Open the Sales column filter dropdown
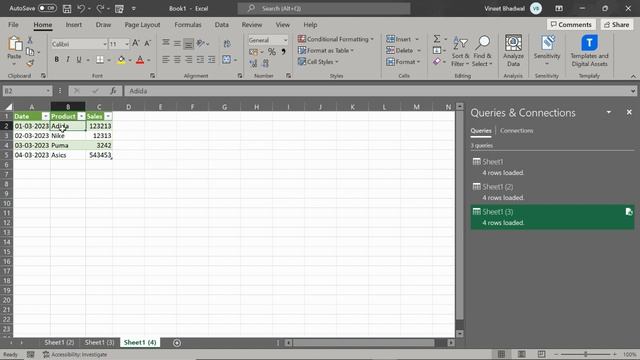The height and width of the screenshot is (360, 640). point(108,117)
